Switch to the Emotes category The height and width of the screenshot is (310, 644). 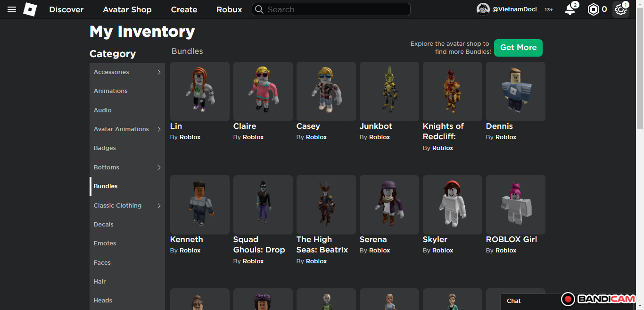[105, 243]
